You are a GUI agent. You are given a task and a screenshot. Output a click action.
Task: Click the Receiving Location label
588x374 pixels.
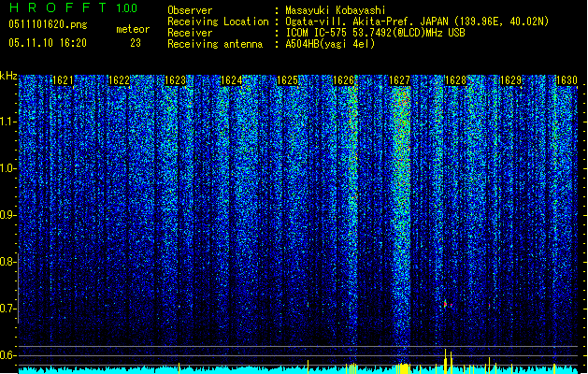pos(218,22)
